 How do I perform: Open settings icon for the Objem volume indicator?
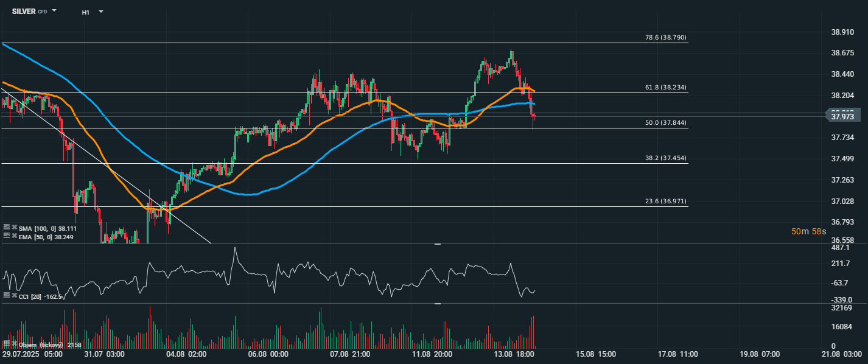[6, 345]
